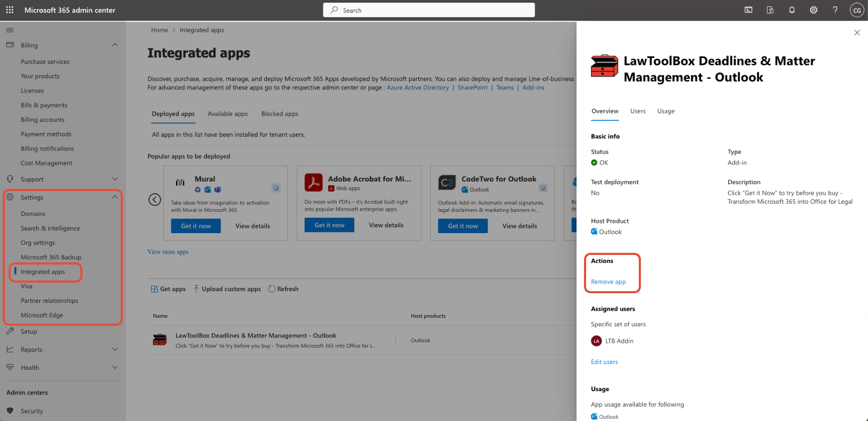Switch to the Available apps tab
Screen dimensions: 868x421
228,114
